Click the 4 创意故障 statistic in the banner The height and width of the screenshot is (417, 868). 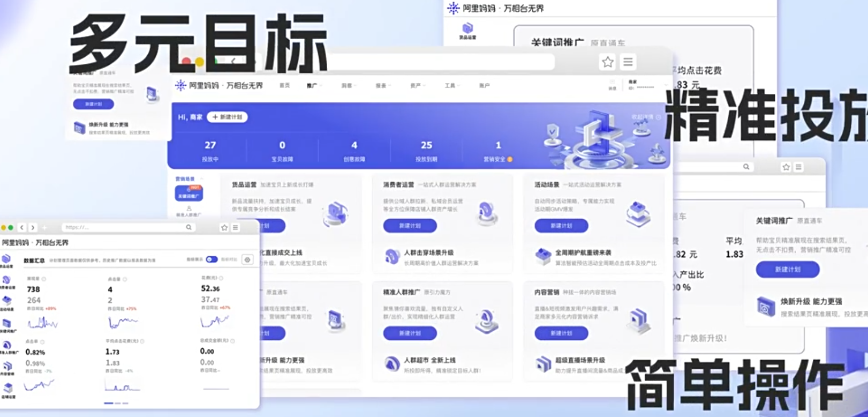click(x=354, y=151)
